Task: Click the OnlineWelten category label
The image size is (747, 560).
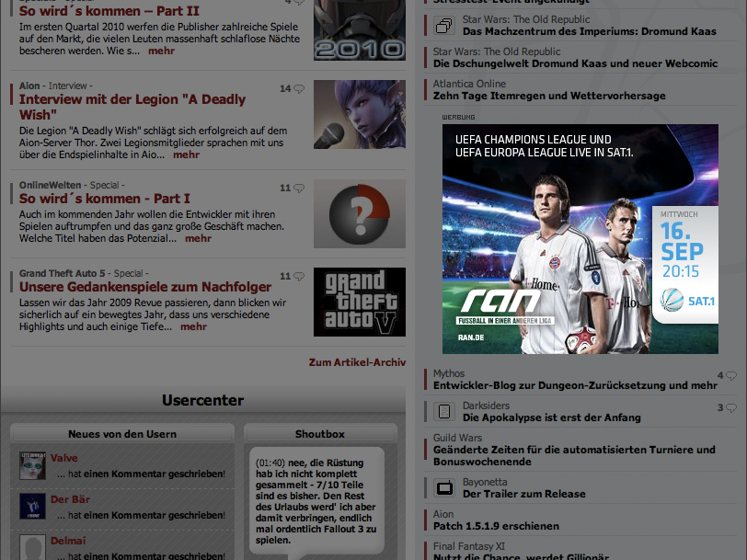Action: [50, 185]
